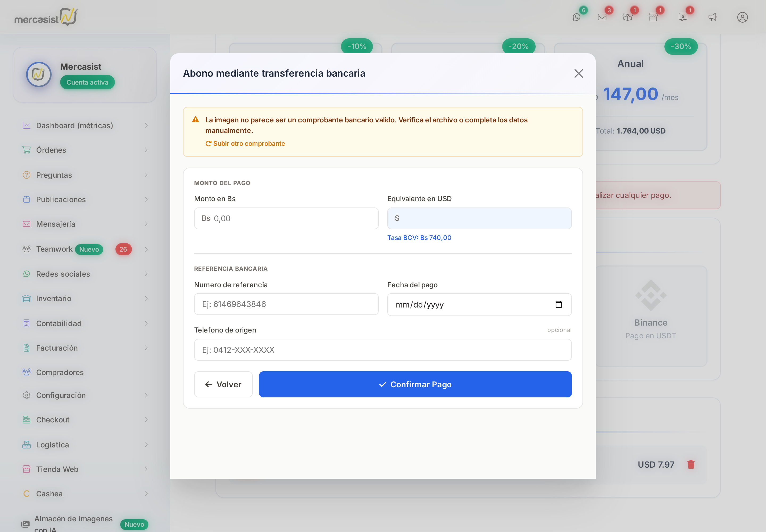Viewport: 766px width, 532px height.
Task: Open the dollar chat notifications icon
Action: click(683, 17)
